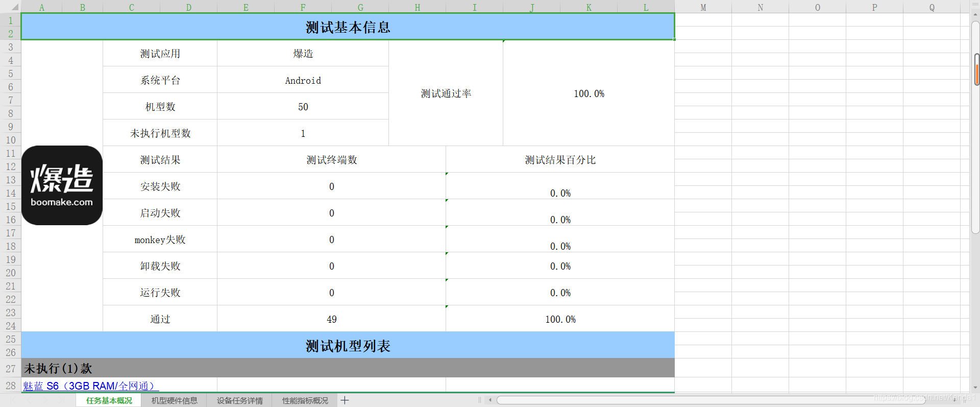Click the 测试结果 header cell
980x407 pixels.
pyautogui.click(x=160, y=159)
